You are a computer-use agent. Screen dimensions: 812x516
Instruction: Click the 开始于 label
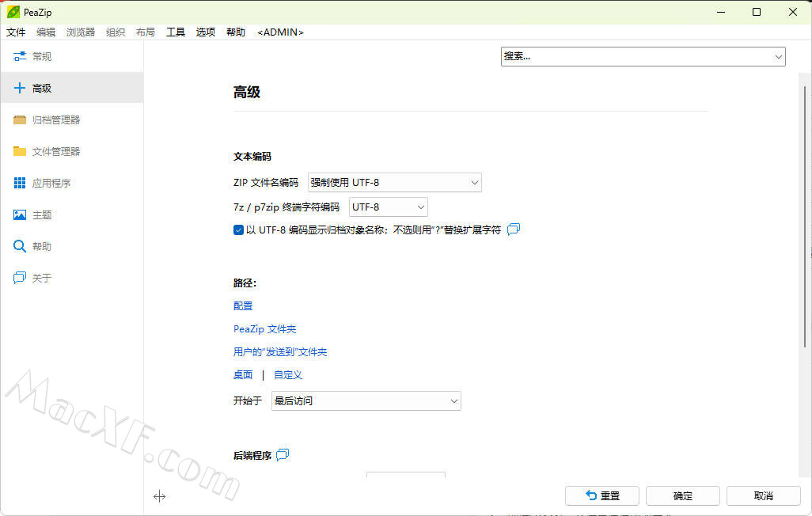(x=248, y=401)
